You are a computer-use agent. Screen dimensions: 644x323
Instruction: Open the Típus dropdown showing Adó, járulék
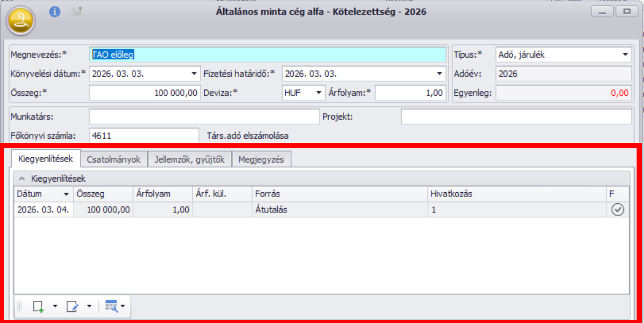point(625,55)
